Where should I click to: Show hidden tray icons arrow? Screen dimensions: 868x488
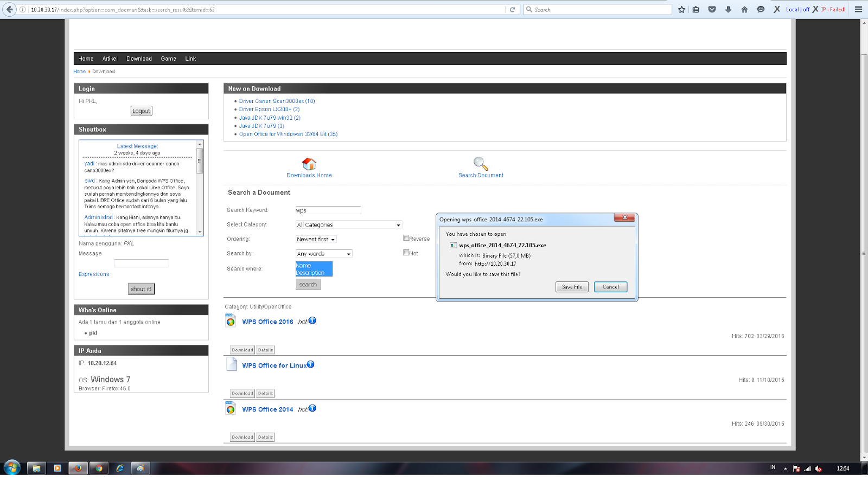click(x=785, y=468)
